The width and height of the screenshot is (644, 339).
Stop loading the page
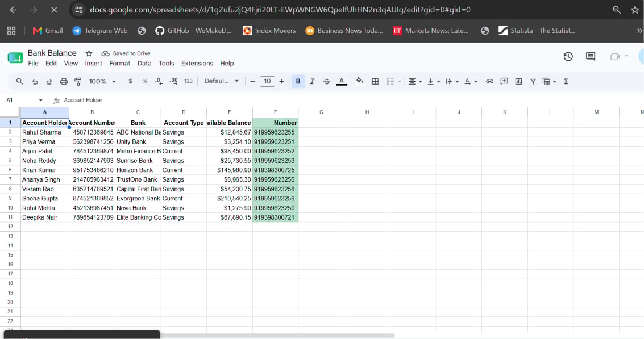click(54, 10)
